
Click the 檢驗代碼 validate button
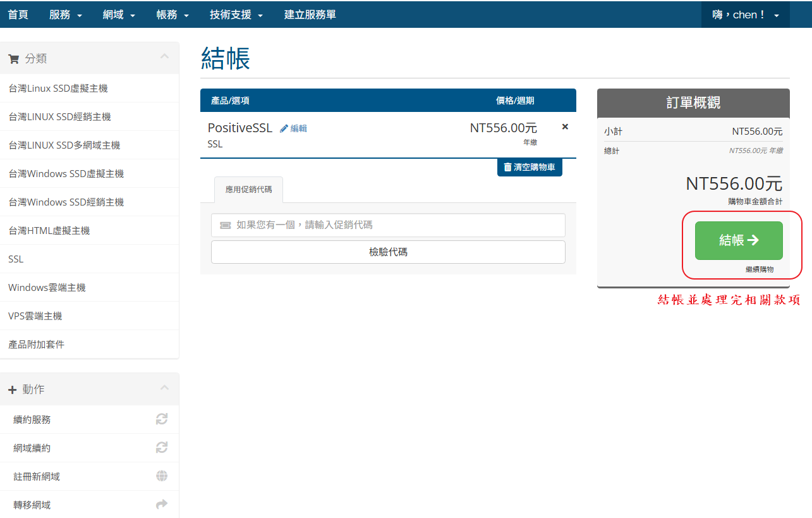click(x=388, y=252)
